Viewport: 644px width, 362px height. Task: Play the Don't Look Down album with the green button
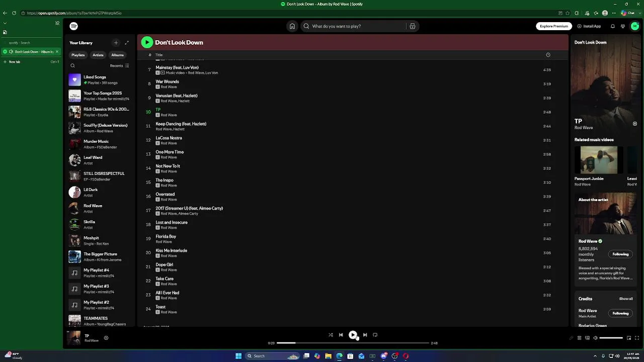click(147, 42)
